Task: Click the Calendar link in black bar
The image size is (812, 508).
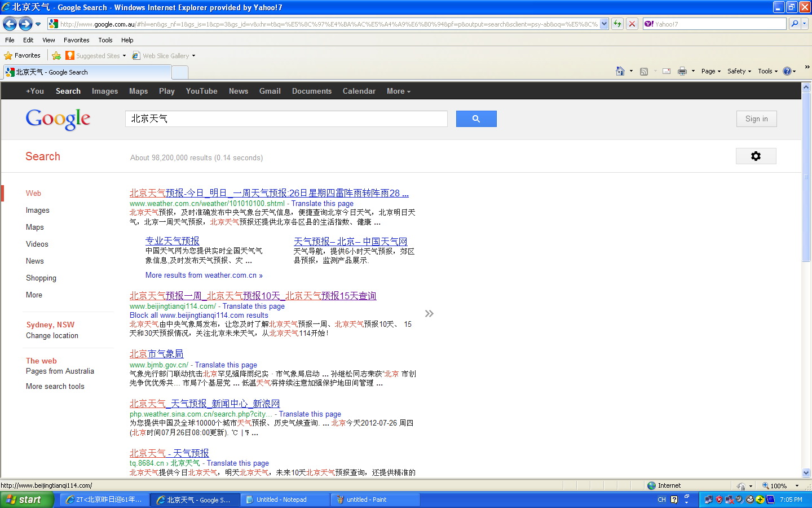Action: tap(359, 91)
